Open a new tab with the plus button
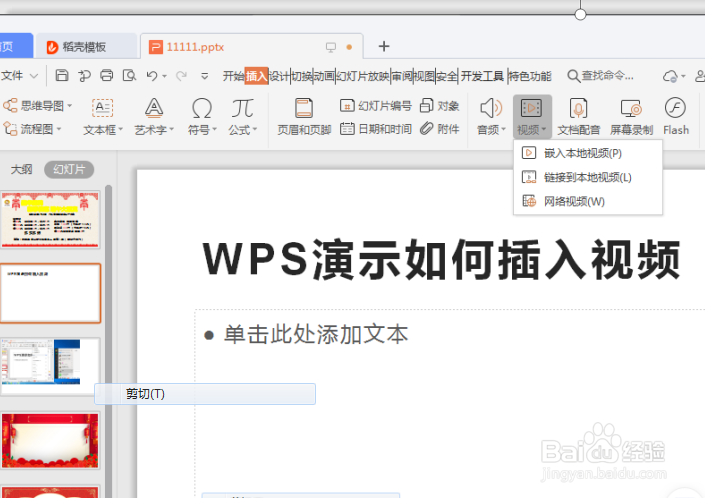This screenshot has height=498, width=705. [x=384, y=46]
